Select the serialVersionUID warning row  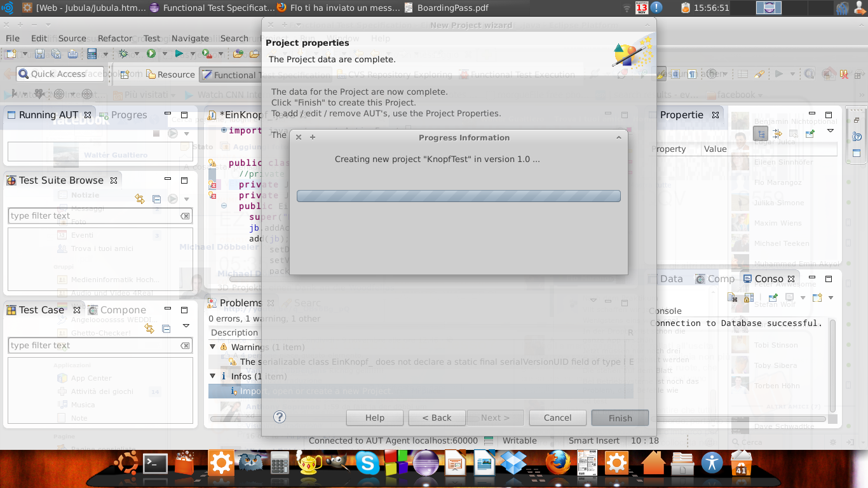point(421,362)
